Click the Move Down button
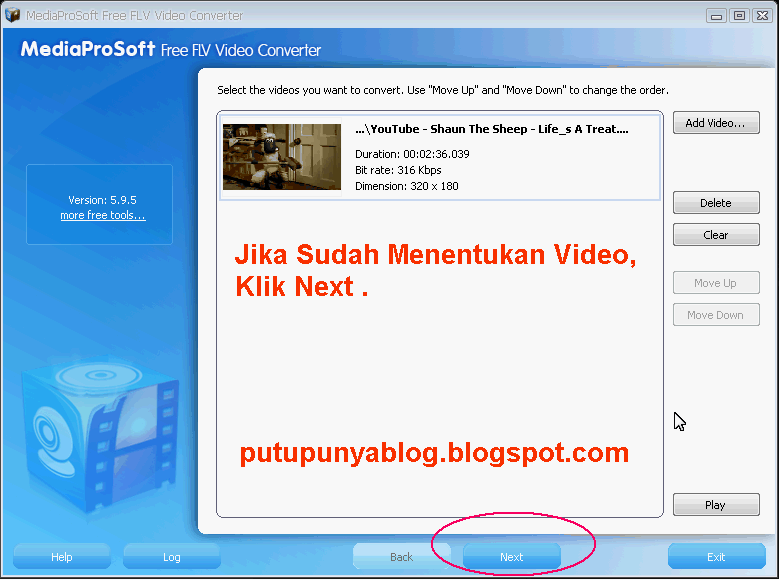 716,315
